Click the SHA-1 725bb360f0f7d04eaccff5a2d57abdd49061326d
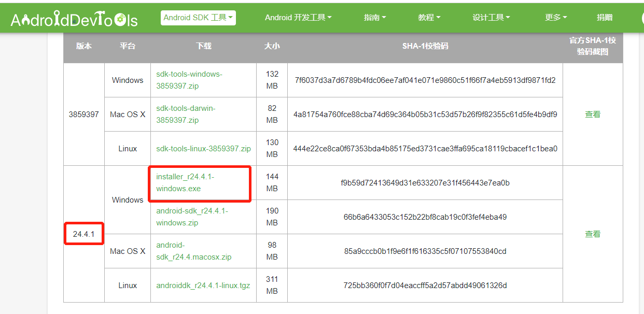 (425, 286)
